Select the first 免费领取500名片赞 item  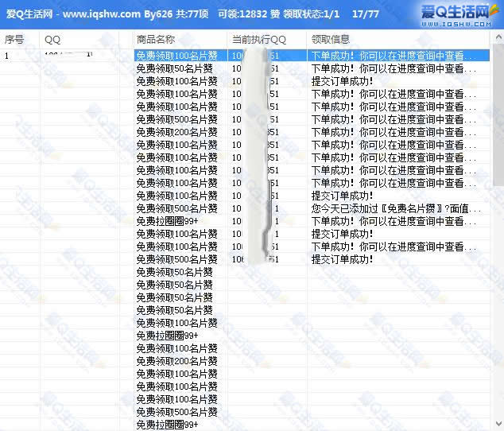pos(176,119)
